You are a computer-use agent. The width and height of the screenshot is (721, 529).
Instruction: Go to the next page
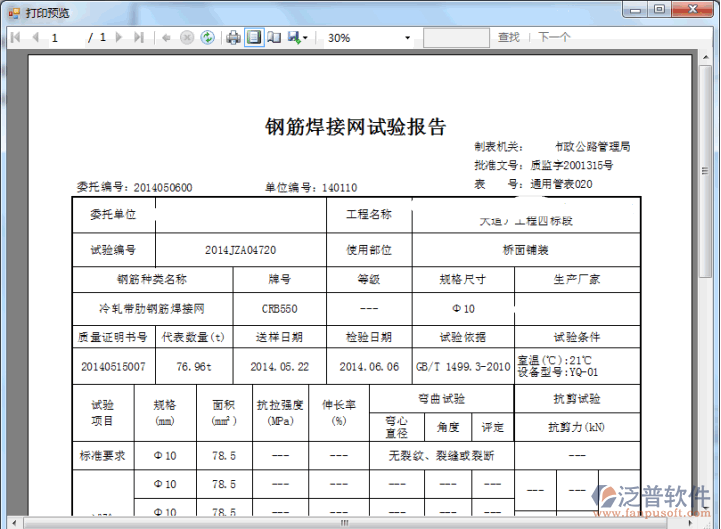point(119,37)
